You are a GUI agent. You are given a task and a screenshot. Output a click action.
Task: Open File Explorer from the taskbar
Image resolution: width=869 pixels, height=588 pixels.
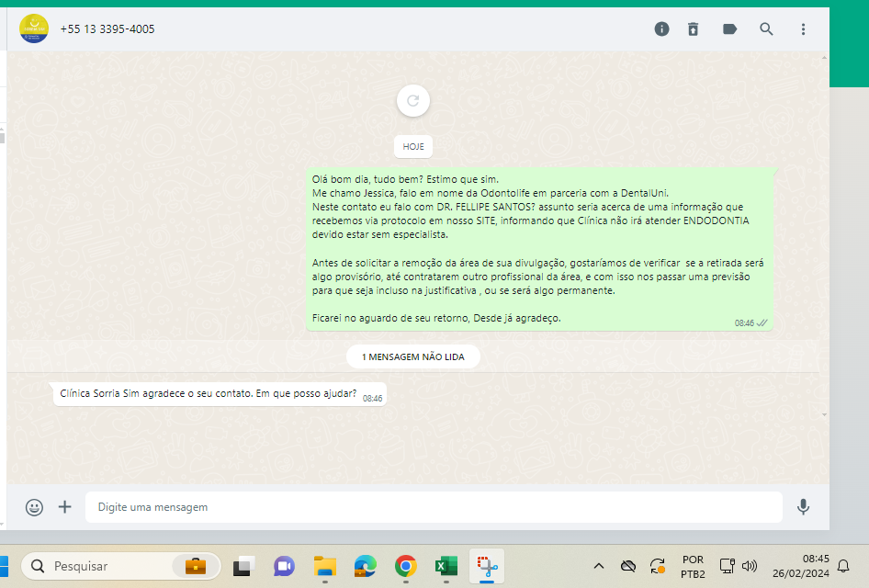[x=325, y=566]
